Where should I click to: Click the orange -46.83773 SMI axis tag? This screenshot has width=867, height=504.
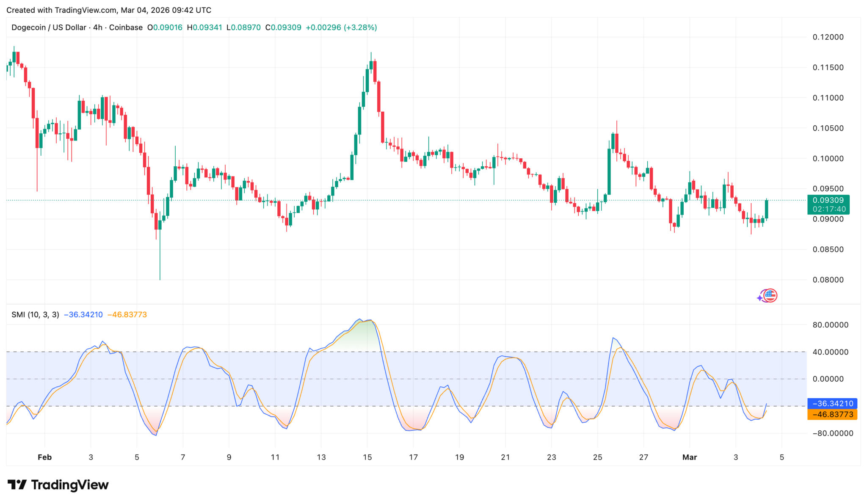[x=832, y=415]
